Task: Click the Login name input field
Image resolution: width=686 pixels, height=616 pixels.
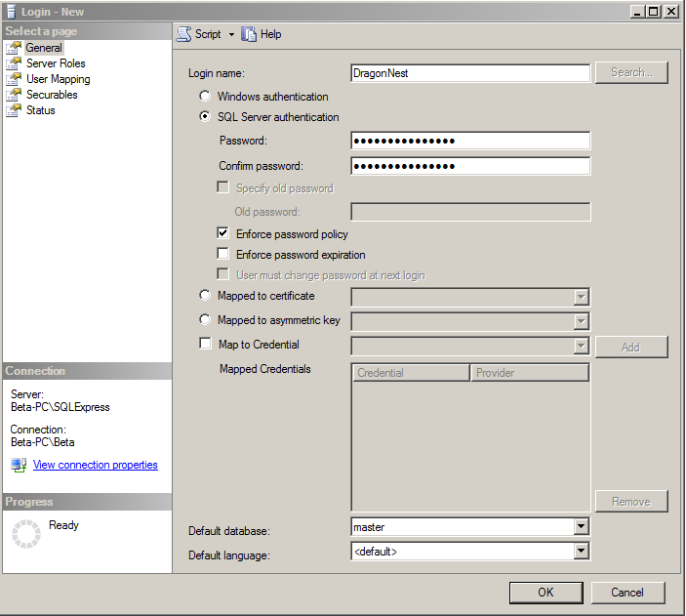Action: pos(470,73)
